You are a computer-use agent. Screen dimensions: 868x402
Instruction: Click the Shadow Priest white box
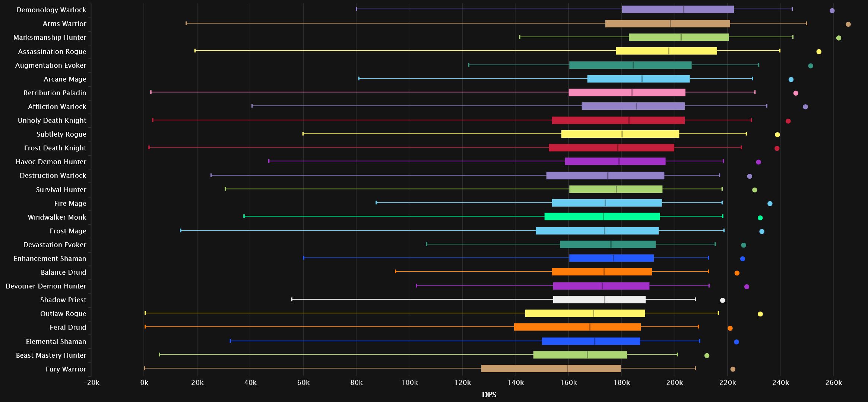[x=599, y=300]
